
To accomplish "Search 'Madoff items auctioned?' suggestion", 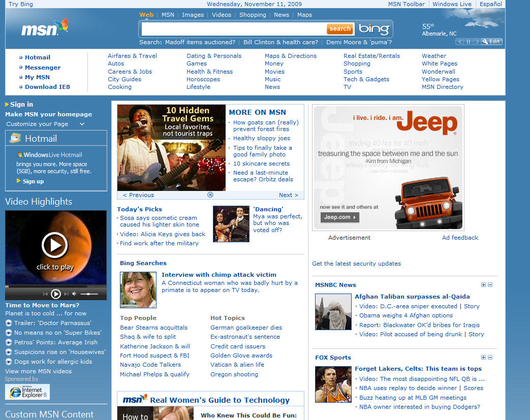I will 200,42.
